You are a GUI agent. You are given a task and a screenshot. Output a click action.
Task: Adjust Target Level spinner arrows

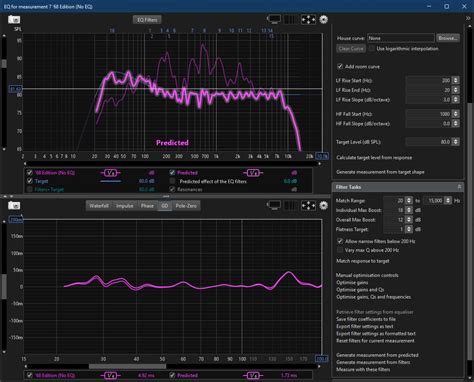456,142
